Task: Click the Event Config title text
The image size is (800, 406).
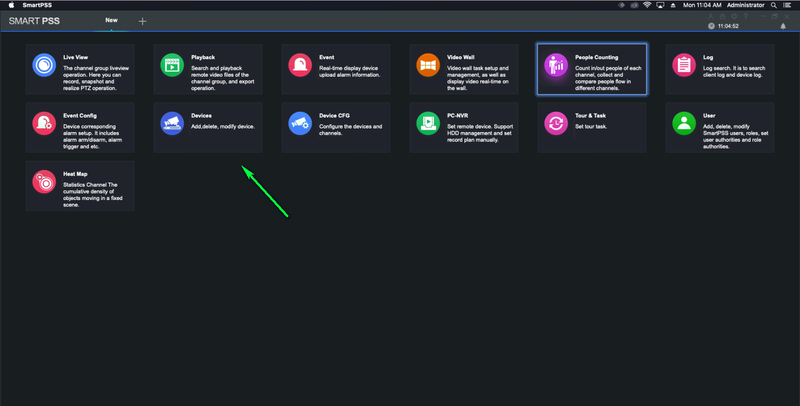Action: (80, 116)
